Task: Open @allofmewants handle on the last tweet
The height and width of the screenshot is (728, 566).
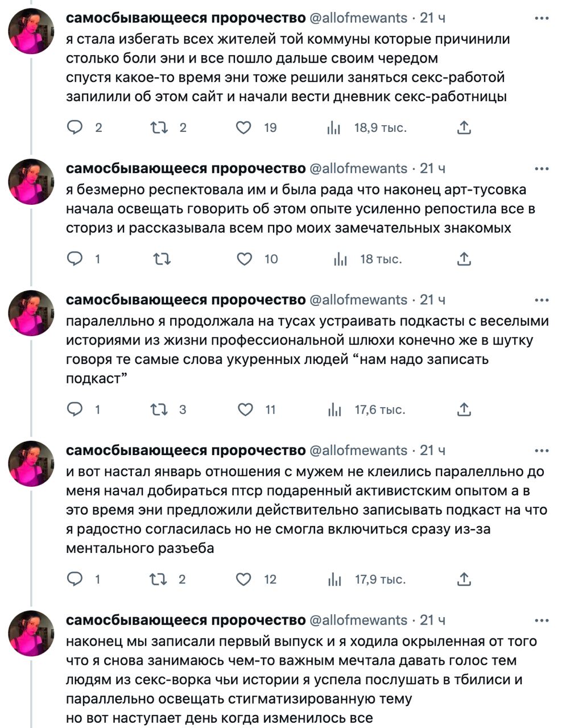Action: pos(358,620)
